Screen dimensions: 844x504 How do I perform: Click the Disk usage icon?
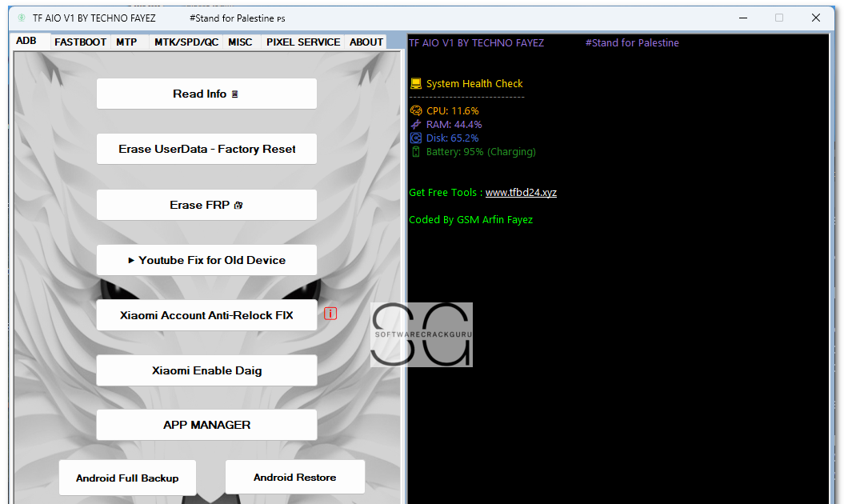415,138
